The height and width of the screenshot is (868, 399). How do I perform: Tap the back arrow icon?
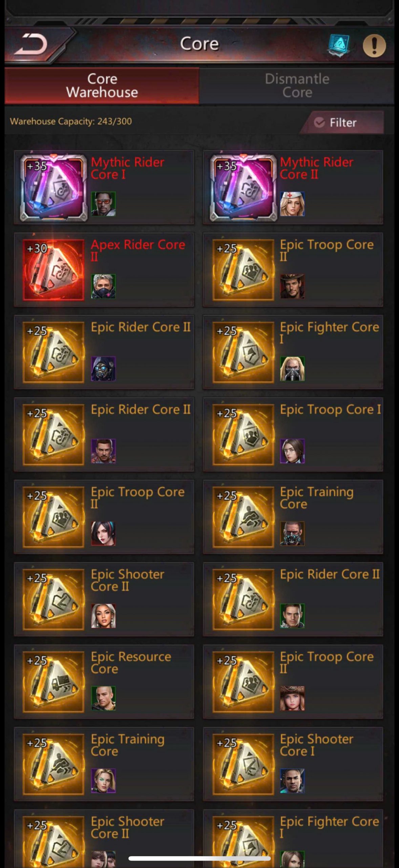tap(30, 44)
